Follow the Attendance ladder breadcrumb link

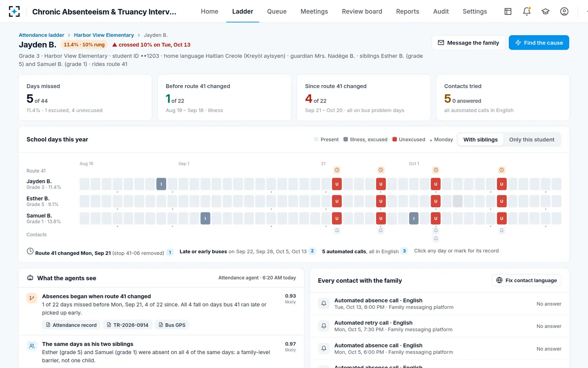tap(41, 35)
